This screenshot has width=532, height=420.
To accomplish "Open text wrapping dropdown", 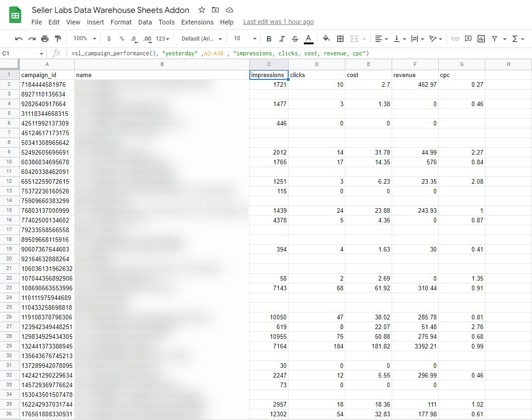I will coord(417,39).
